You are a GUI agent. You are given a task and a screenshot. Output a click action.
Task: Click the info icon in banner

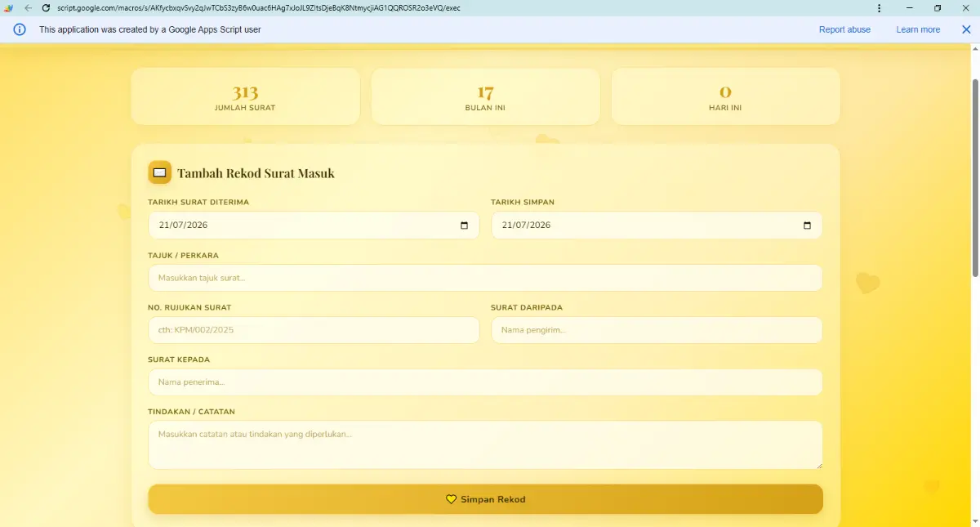coord(20,29)
